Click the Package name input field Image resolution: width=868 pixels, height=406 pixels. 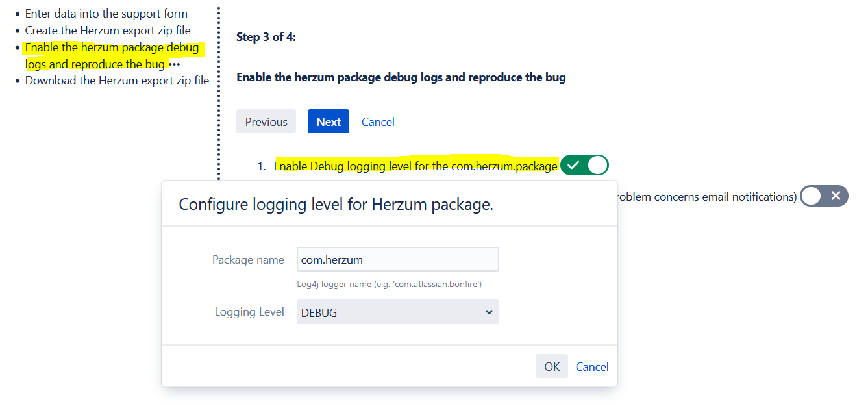[x=397, y=259]
